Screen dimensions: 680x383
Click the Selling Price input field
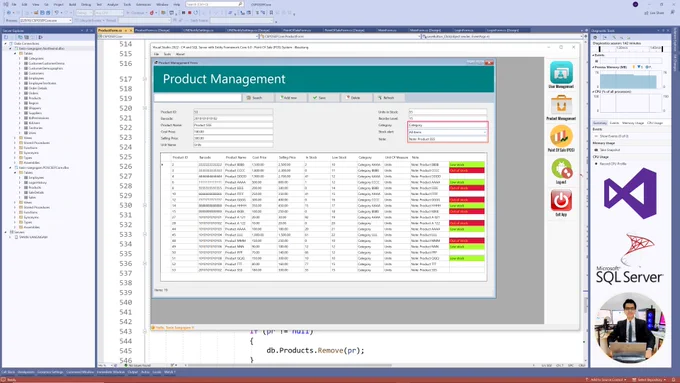(x=233, y=138)
